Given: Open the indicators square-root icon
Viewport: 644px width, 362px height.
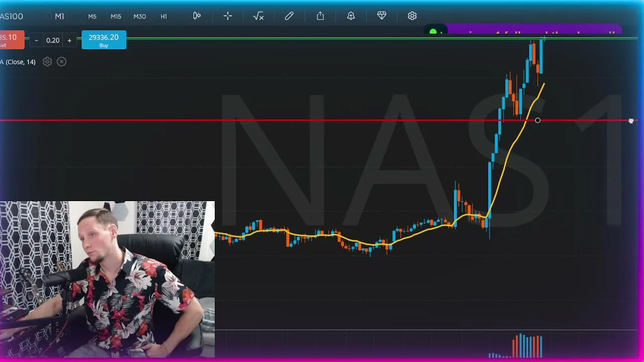Looking at the screenshot, I should point(259,16).
